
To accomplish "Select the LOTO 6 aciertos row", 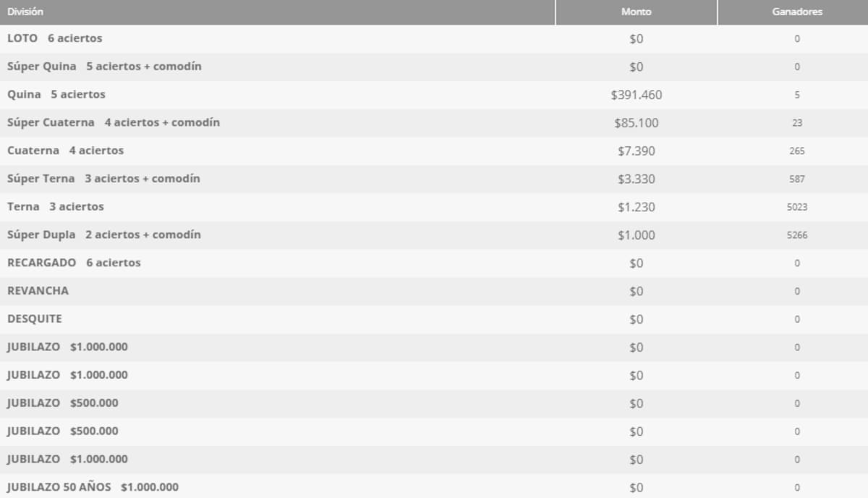I will coord(434,38).
